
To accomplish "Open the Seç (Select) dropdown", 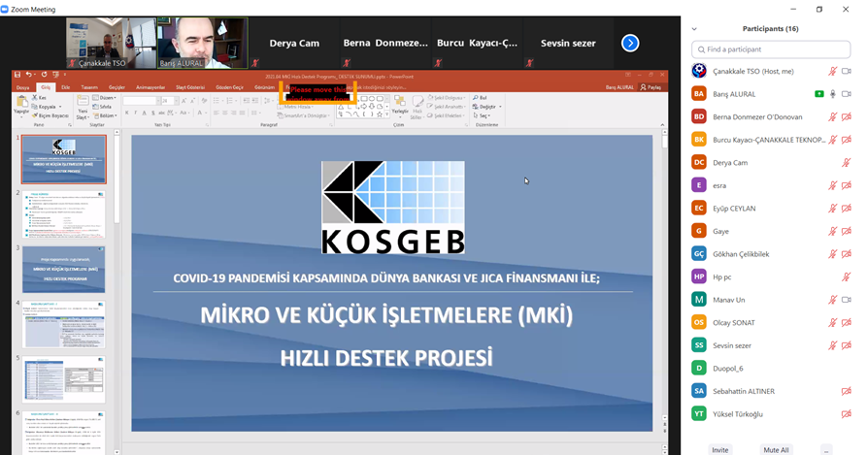I will coord(482,115).
